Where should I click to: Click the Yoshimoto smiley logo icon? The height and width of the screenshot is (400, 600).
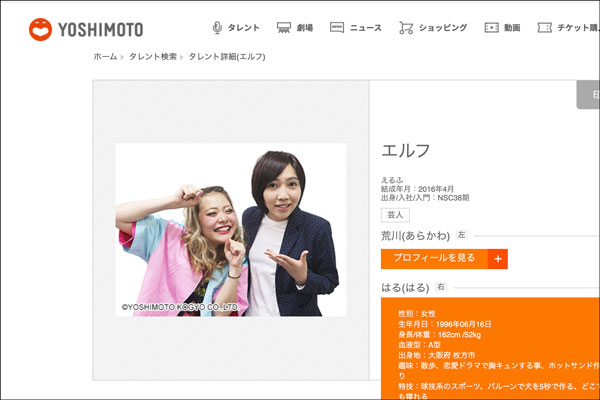click(x=41, y=29)
